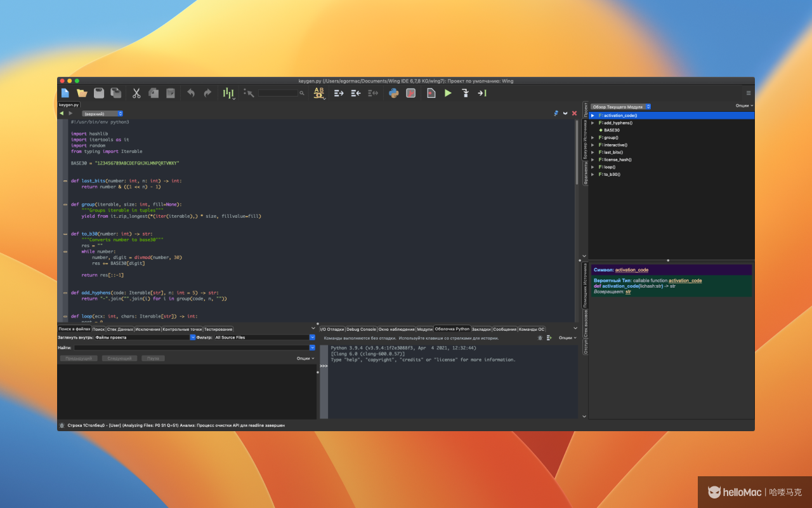The image size is (812, 508).
Task: Select to_b30() in source browser
Action: coord(612,174)
